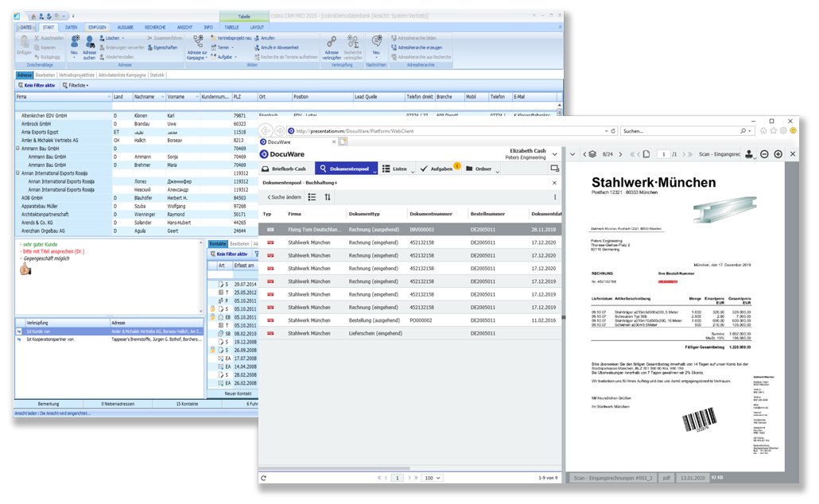Click the DocuWare logo
This screenshot has width=819, height=504.
282,154
